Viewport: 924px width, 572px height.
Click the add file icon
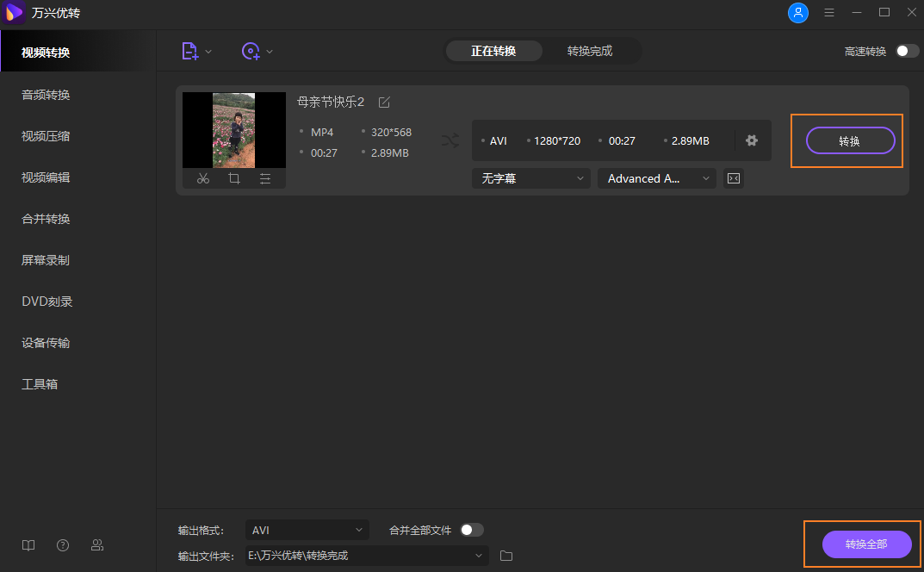[x=190, y=52]
